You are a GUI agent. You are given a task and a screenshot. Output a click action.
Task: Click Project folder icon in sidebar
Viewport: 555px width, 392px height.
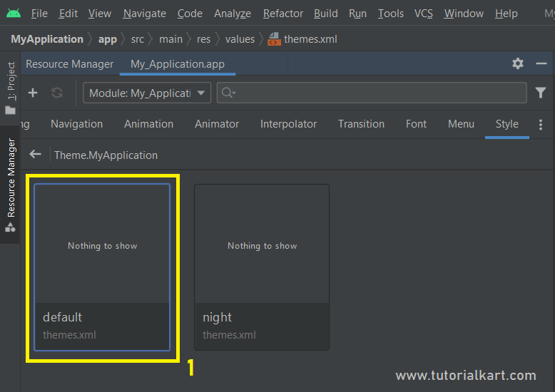[10, 110]
